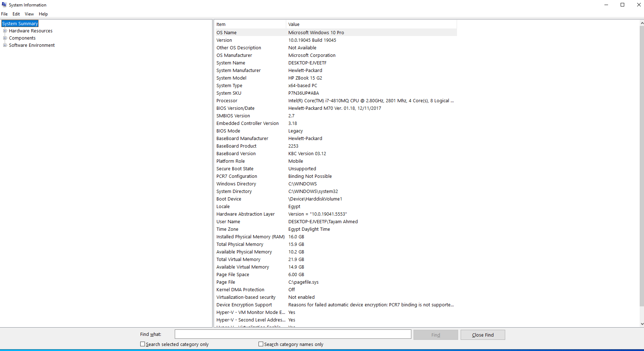
Task: Select System Summary in the tree
Action: (20, 23)
